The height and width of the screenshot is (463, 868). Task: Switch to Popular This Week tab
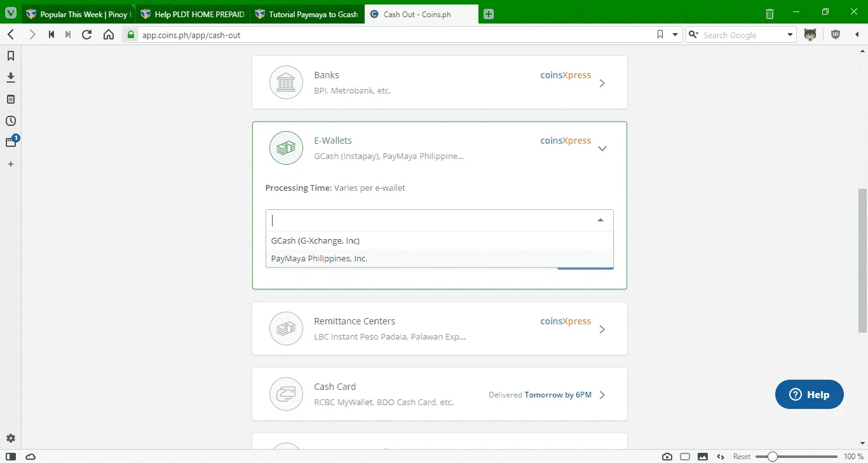coord(78,14)
